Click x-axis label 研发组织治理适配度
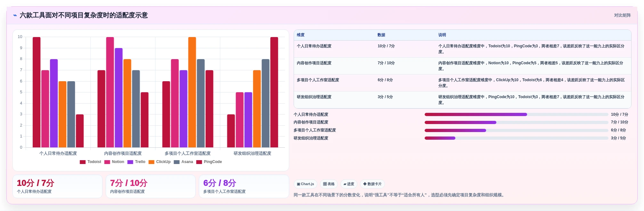The height and width of the screenshot is (211, 644). click(252, 153)
